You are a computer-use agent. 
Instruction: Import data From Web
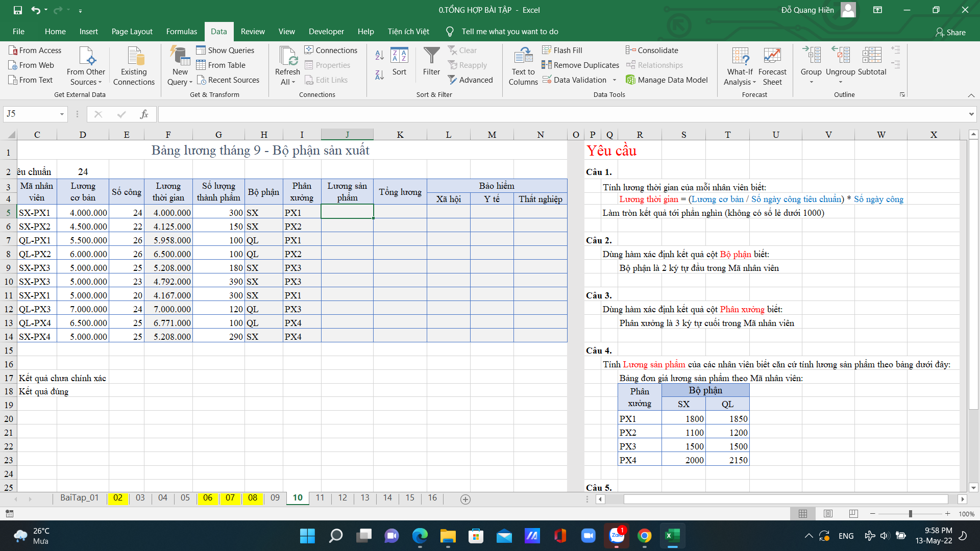click(31, 65)
